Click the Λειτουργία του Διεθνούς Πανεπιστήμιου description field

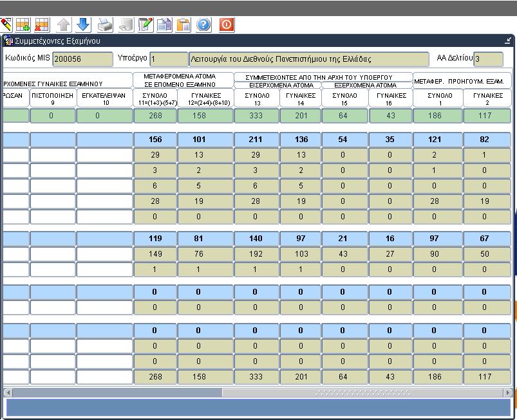coord(309,59)
